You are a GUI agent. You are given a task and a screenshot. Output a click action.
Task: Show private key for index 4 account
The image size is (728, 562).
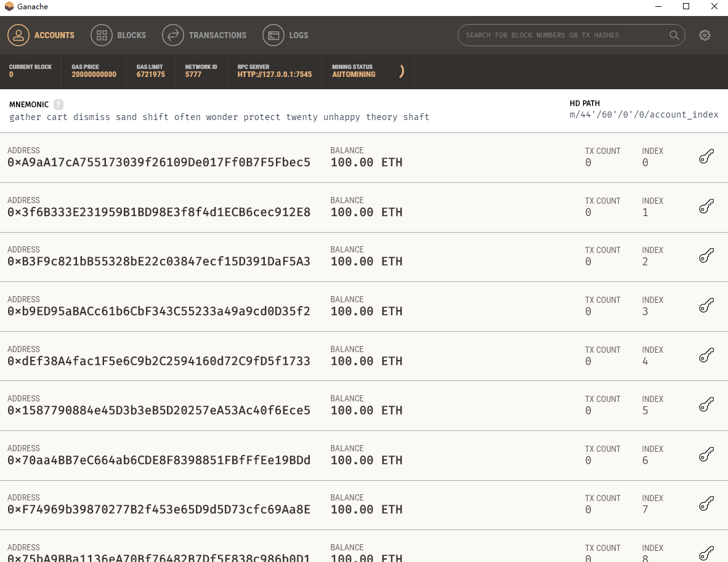click(x=706, y=356)
